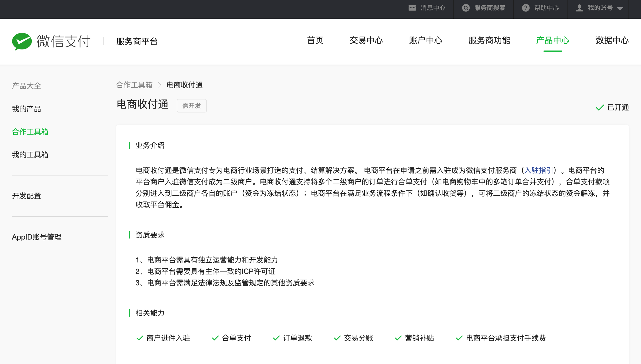Click the WeChat Pay logo icon
Screen dimensions: 641x364
point(22,41)
